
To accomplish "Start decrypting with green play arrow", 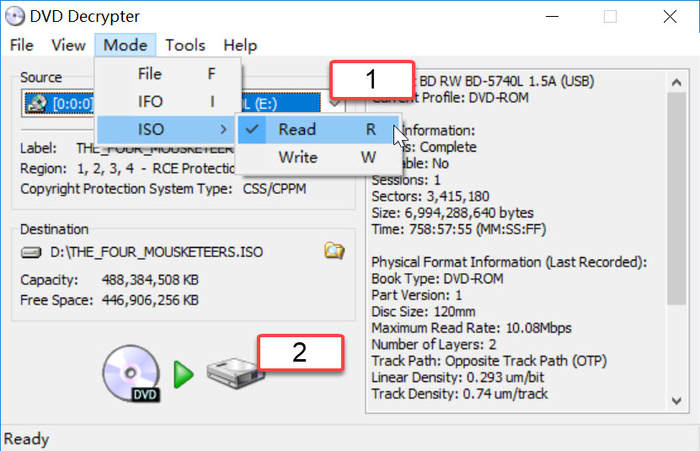I will click(183, 374).
